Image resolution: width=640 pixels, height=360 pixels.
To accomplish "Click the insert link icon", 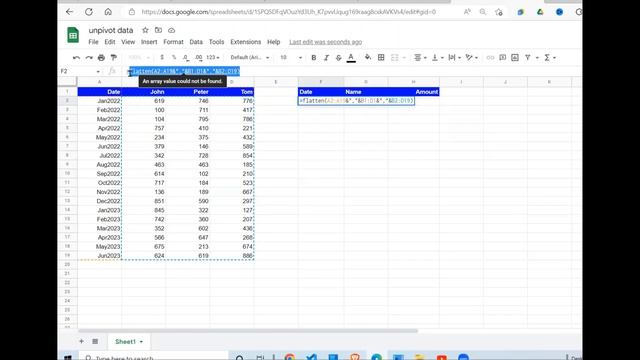I will (x=490, y=58).
